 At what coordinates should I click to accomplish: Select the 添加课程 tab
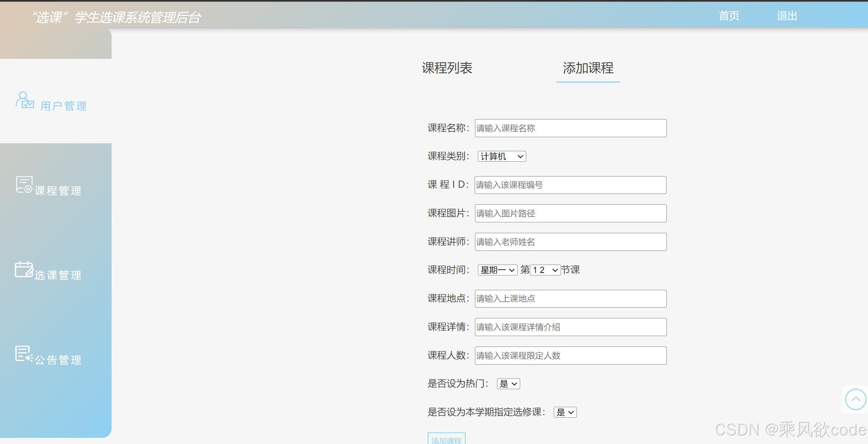(588, 69)
